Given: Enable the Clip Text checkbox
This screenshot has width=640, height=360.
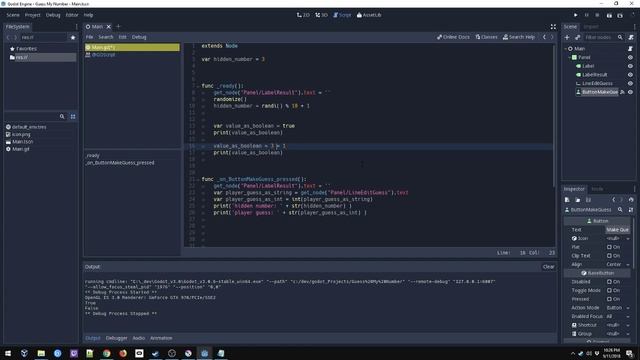Looking at the screenshot, I should click(609, 256).
